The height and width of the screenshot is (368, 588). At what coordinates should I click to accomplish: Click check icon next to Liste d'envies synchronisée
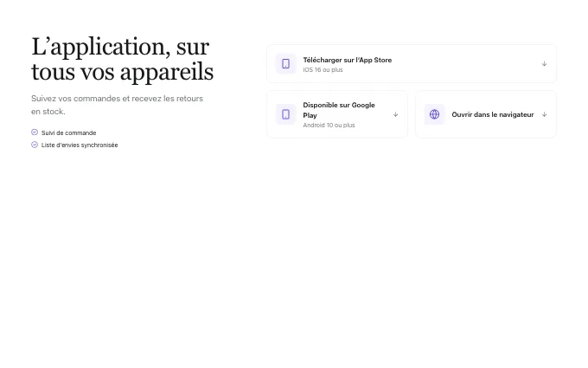(x=35, y=145)
